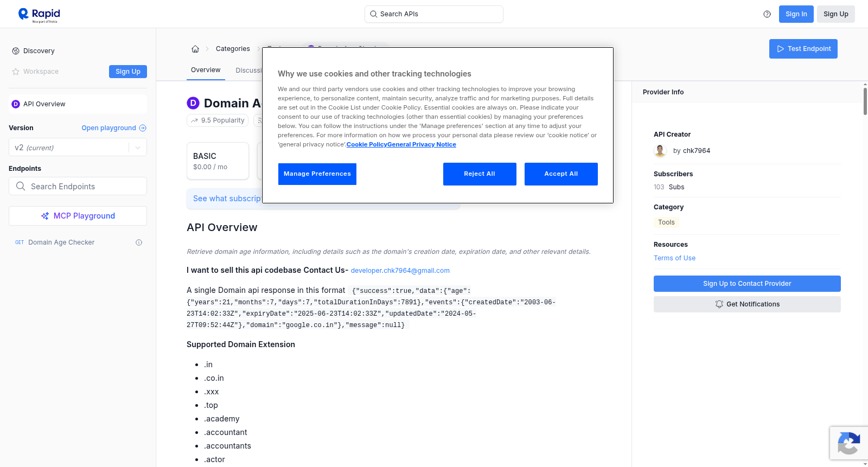Click the Domain API purple D logo
This screenshot has width=868, height=467.
point(193,103)
